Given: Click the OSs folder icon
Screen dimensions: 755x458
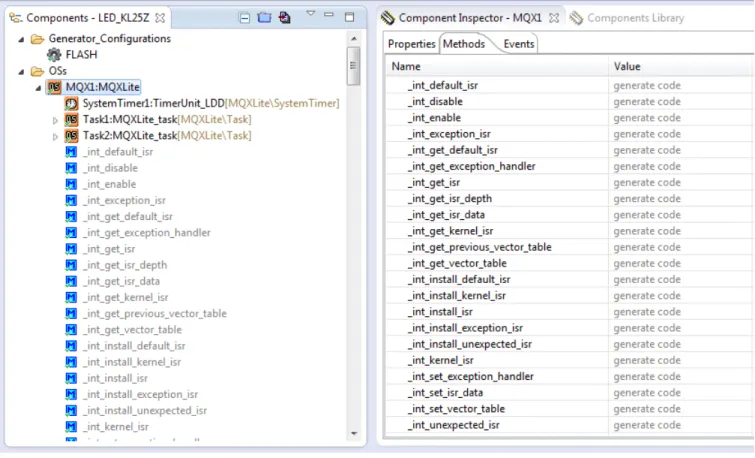Looking at the screenshot, I should [x=37, y=71].
